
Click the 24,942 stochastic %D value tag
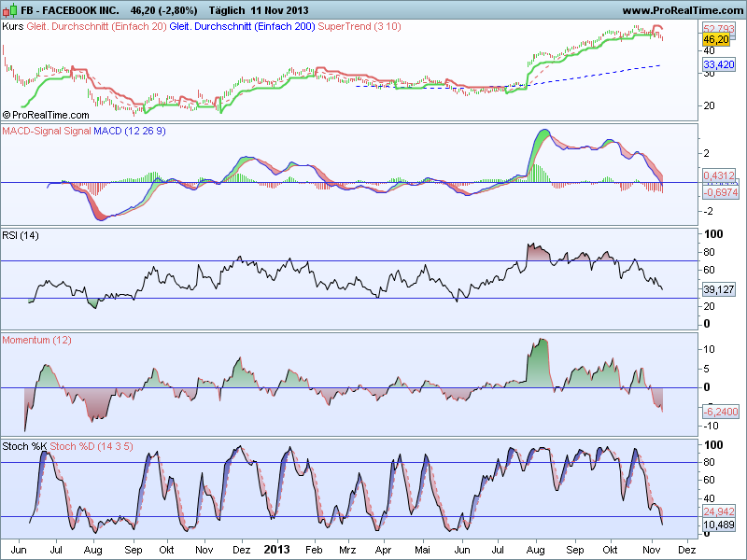tap(719, 511)
